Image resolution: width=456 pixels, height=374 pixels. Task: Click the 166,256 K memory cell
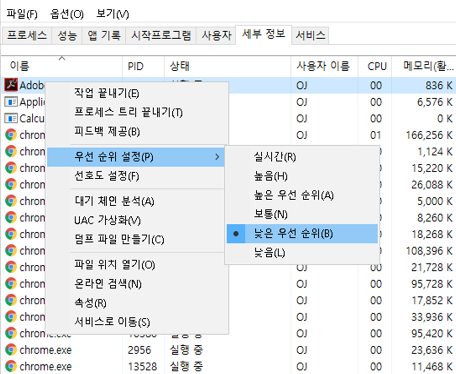[429, 135]
